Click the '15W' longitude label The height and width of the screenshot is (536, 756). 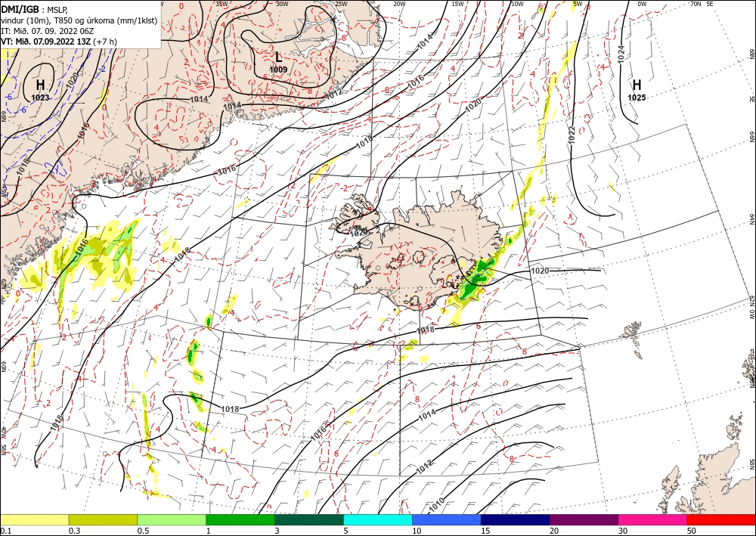click(457, 4)
